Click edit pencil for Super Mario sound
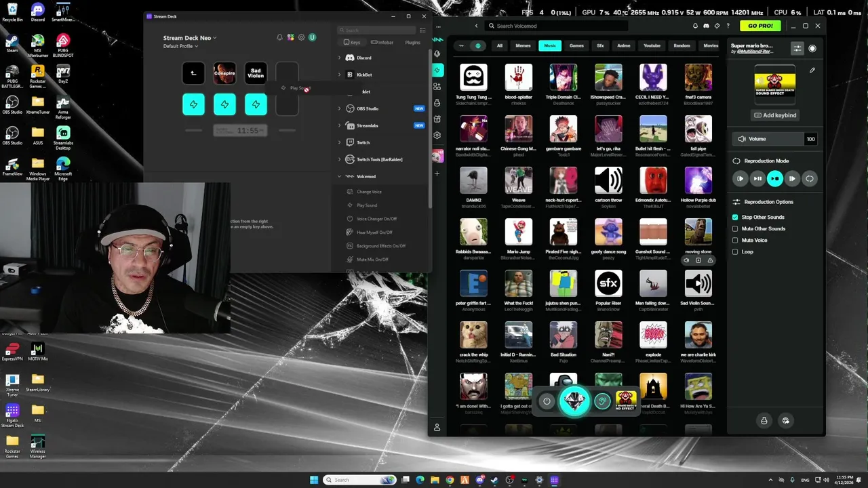Screen dimensions: 868x488 pyautogui.click(x=812, y=70)
